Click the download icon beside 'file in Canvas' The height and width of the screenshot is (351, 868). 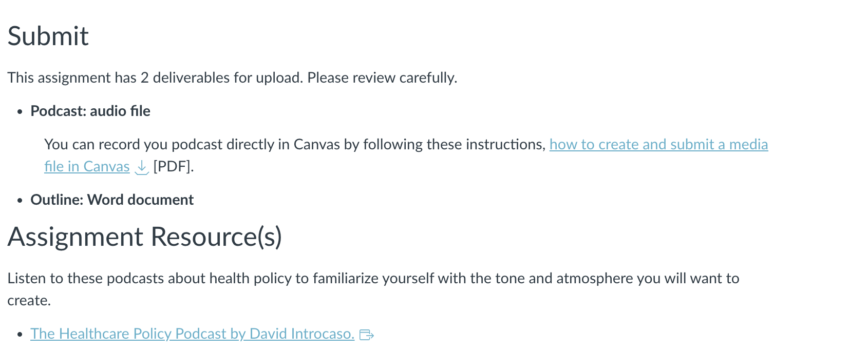pyautogui.click(x=141, y=167)
